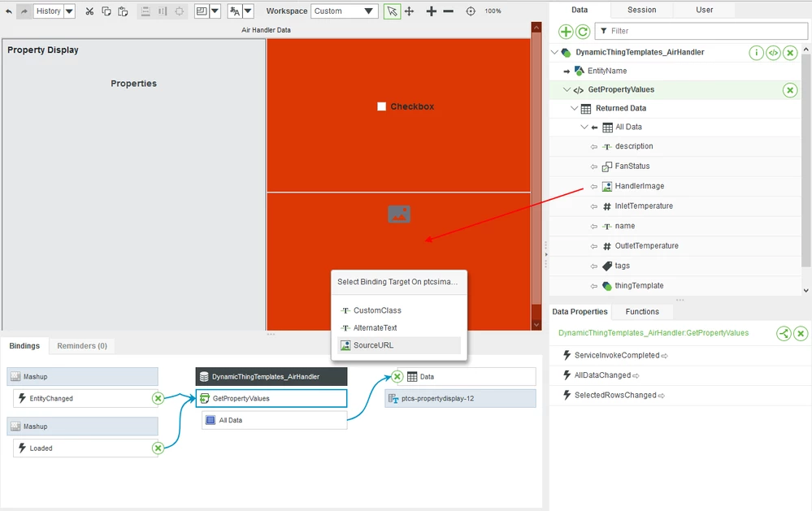812x511 pixels.
Task: Select the thingTemplate property row
Action: pyautogui.click(x=675, y=286)
